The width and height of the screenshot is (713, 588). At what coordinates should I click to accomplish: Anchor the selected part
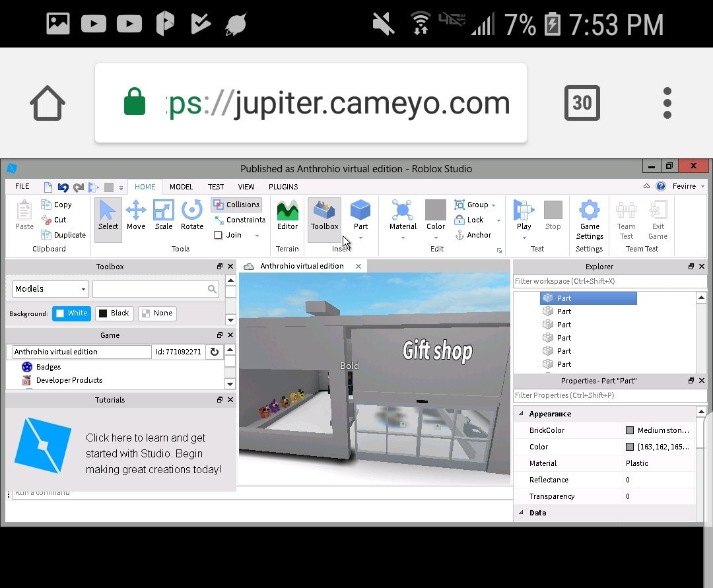point(473,235)
